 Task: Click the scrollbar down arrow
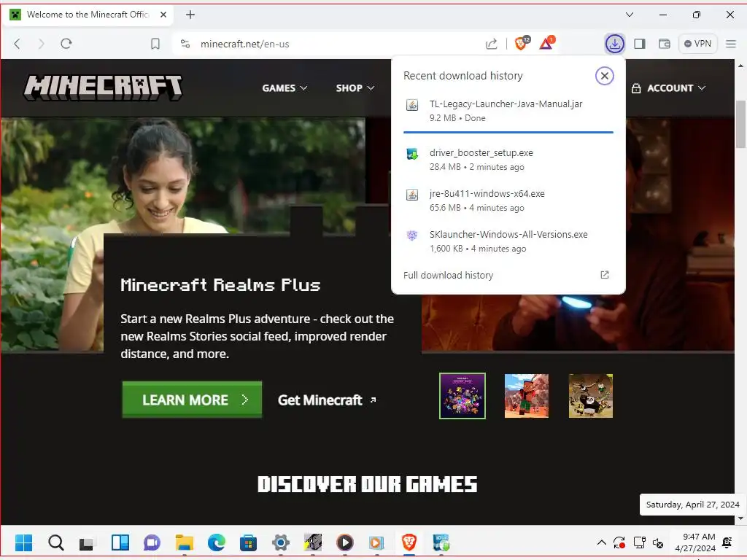pyautogui.click(x=740, y=518)
